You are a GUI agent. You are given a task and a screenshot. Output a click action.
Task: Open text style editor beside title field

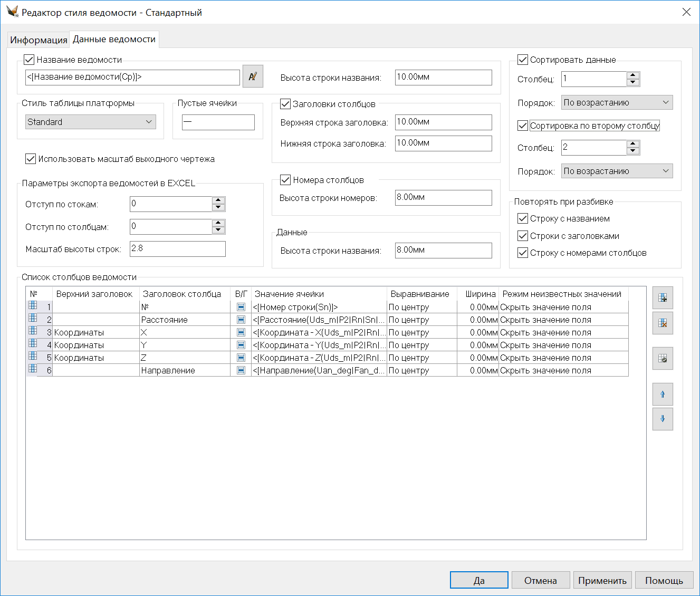click(x=253, y=76)
